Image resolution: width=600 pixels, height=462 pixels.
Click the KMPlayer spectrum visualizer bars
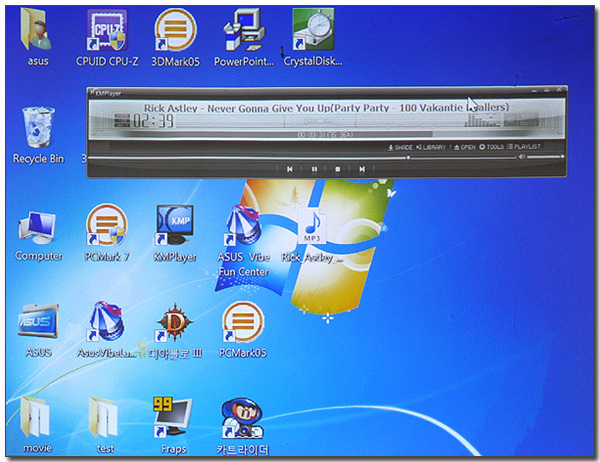482,121
